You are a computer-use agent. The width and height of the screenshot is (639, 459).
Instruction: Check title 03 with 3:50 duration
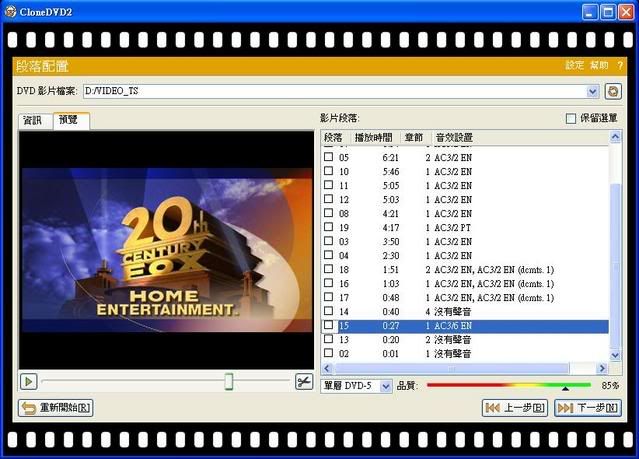(328, 241)
